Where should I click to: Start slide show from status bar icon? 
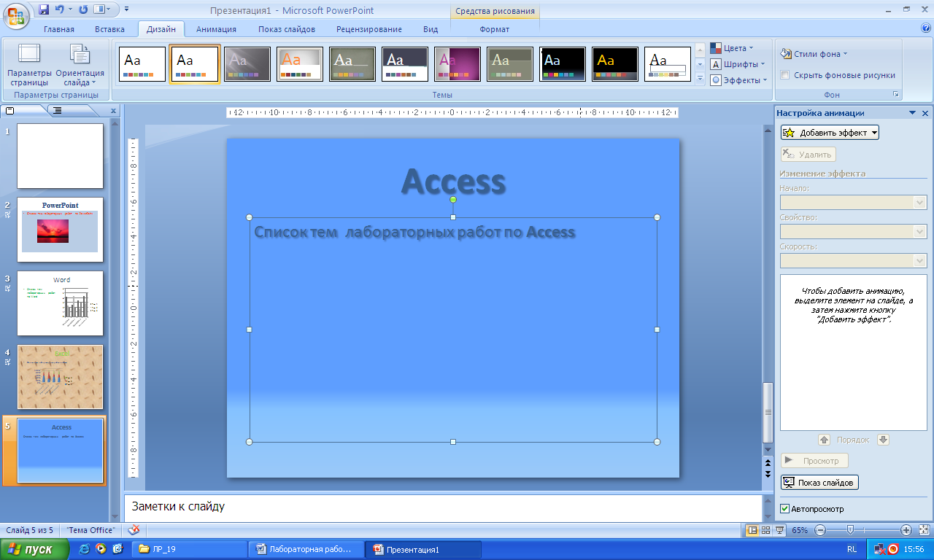779,530
